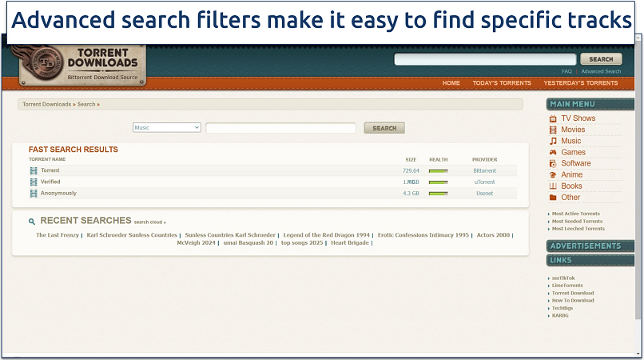The width and height of the screenshot is (644, 360).
Task: Open the RARBG link
Action: [x=560, y=316]
